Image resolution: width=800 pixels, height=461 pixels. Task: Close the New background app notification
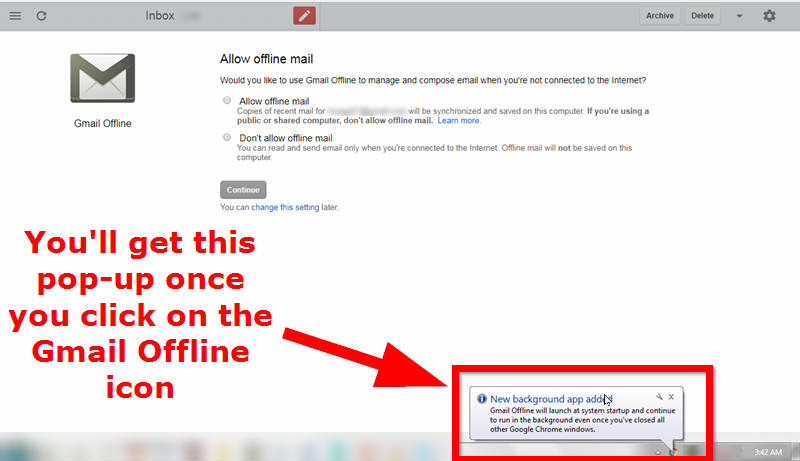[x=671, y=397]
